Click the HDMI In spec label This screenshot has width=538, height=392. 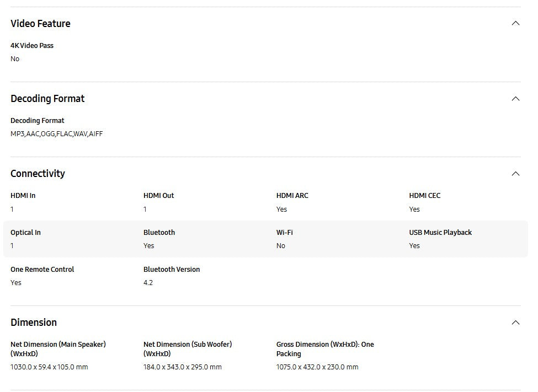(23, 196)
